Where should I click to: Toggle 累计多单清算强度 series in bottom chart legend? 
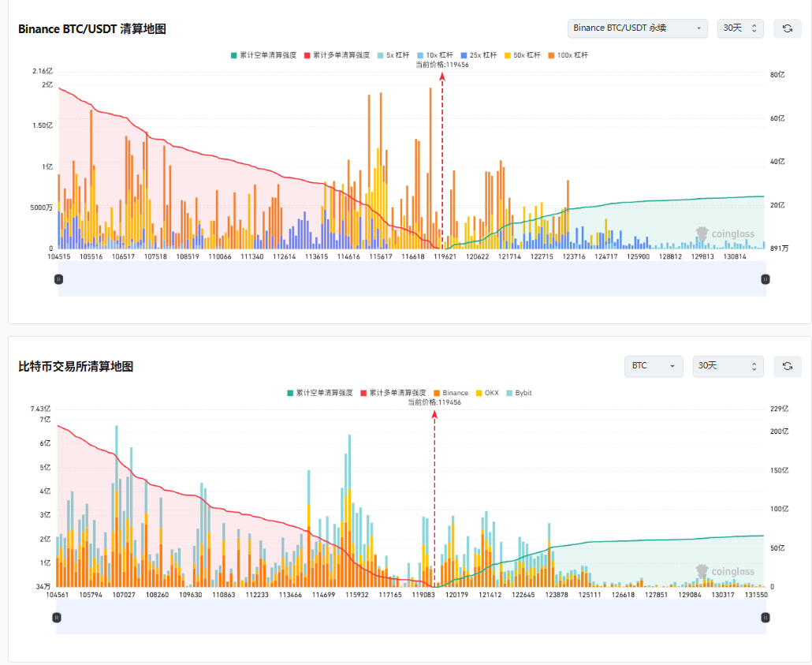(393, 393)
